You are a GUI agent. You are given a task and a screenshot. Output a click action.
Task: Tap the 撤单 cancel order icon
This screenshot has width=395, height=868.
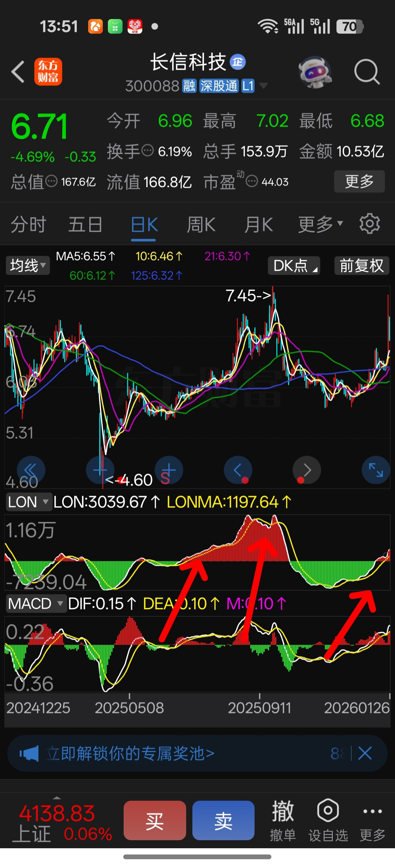(x=282, y=821)
